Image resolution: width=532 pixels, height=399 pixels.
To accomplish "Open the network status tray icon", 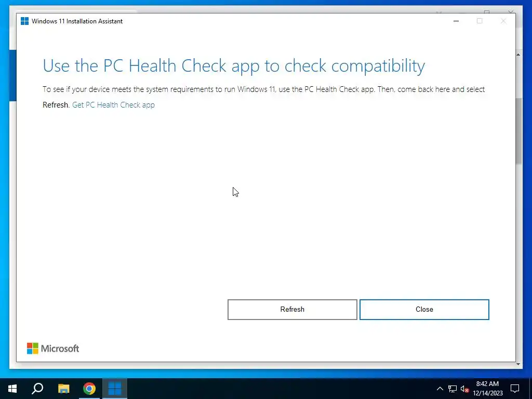I will [x=453, y=389].
